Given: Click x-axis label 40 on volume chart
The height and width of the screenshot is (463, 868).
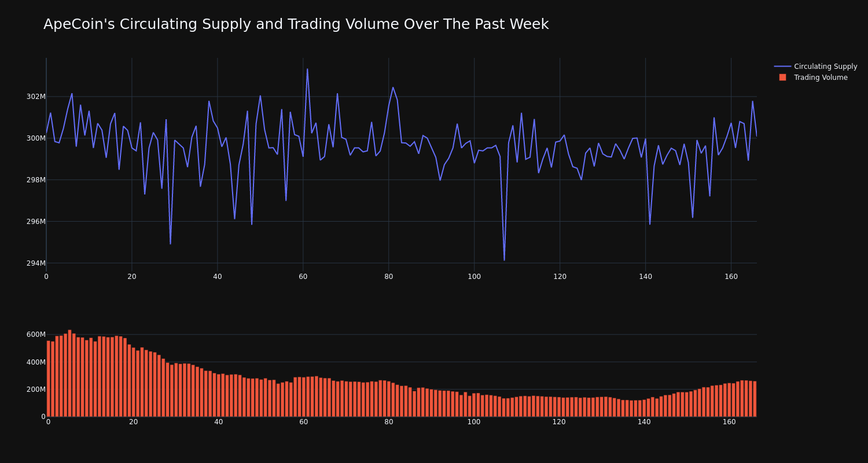Looking at the screenshot, I should (x=219, y=422).
